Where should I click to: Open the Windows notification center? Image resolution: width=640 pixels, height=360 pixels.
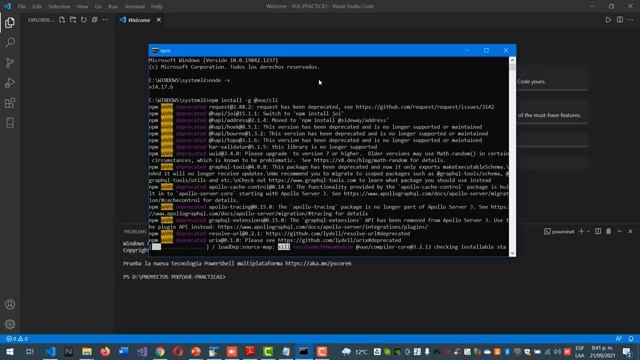(x=627, y=351)
